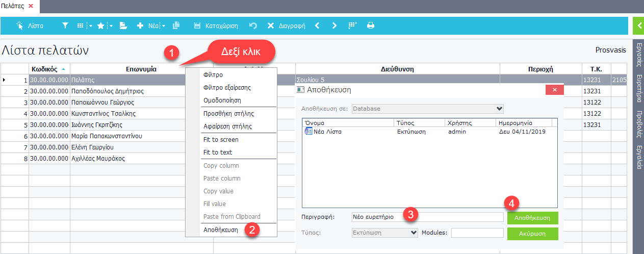Select Αποθήκευση from the context menu
This screenshot has width=644, height=254.
pos(220,230)
